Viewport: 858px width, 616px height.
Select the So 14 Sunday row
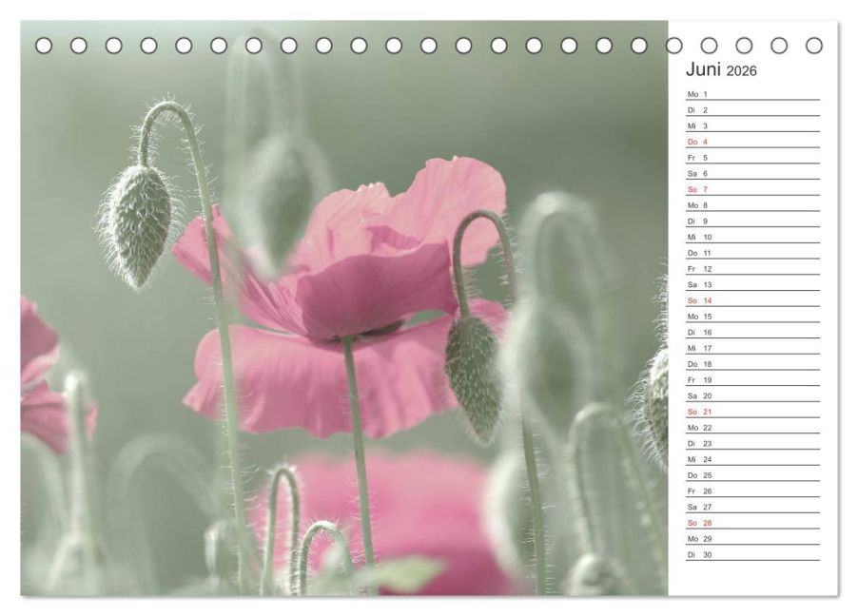tap(753, 300)
